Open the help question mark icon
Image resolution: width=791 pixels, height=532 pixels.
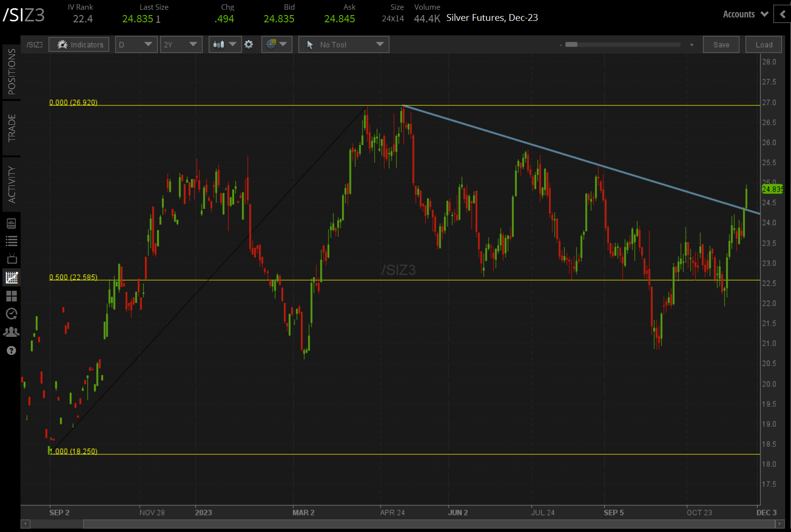tap(12, 350)
